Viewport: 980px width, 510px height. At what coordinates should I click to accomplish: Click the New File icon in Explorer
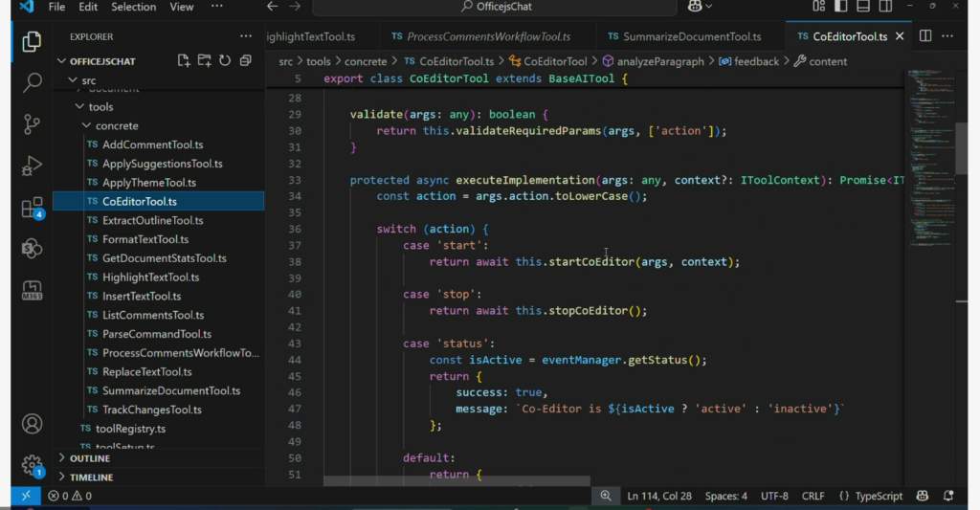click(x=184, y=61)
